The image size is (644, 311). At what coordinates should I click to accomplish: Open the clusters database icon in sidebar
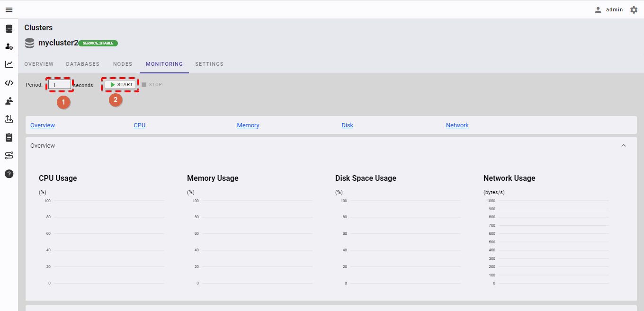(9, 29)
